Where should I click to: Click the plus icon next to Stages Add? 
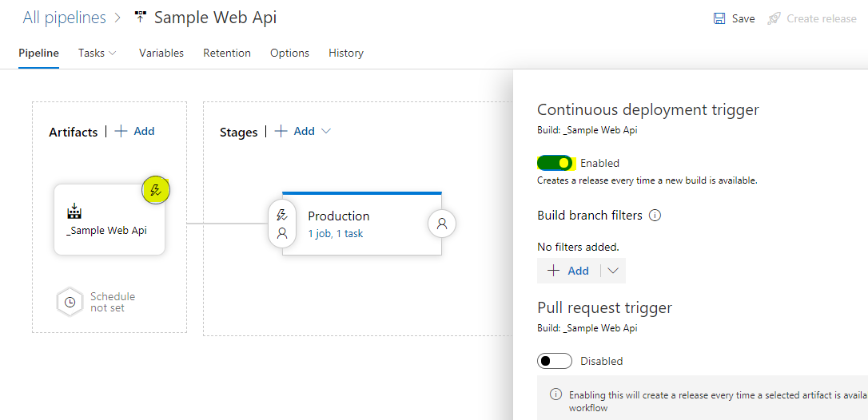click(x=281, y=131)
